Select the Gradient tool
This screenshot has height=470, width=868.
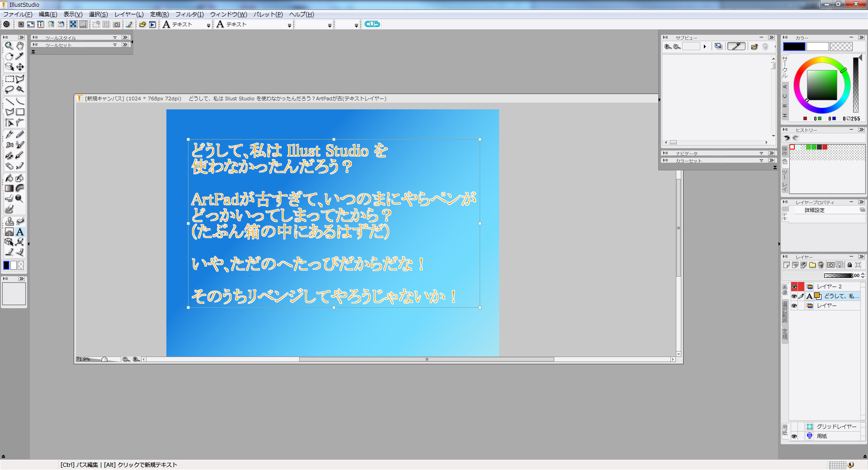[x=9, y=188]
